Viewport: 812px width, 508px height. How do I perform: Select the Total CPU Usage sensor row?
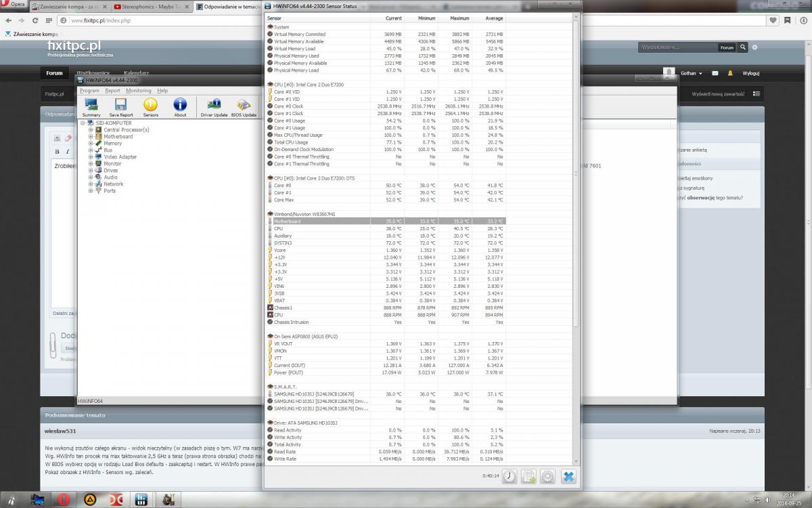pos(386,142)
